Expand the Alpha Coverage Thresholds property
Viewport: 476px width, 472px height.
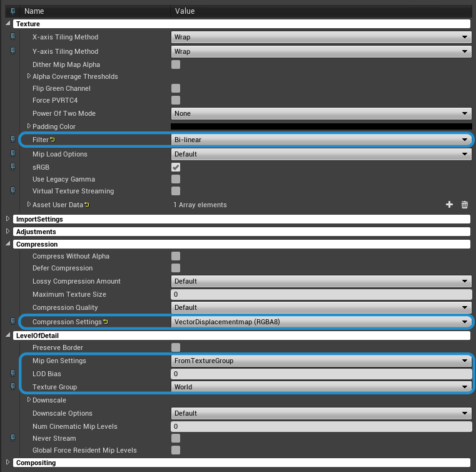pyautogui.click(x=29, y=76)
